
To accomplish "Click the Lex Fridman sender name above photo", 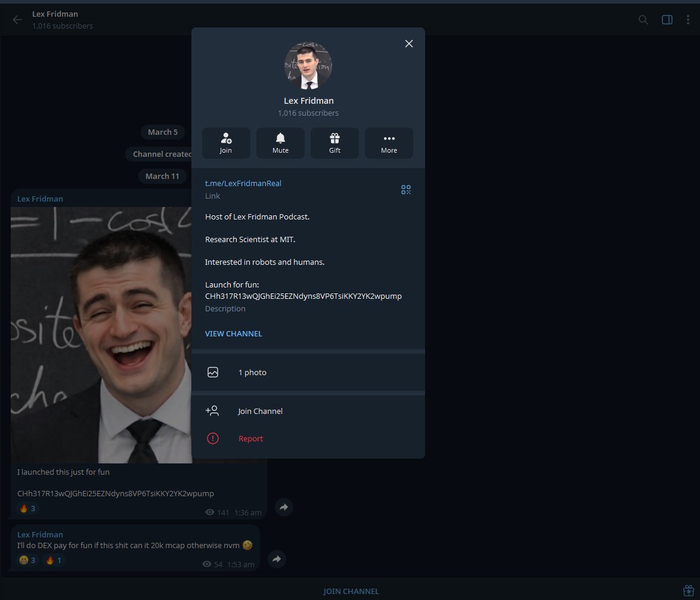I will [40, 199].
